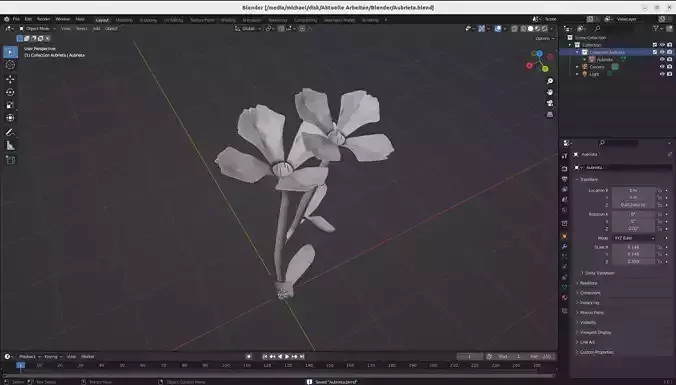This screenshot has height=385, width=676.
Task: Open the viewport Add menu
Action: (96, 28)
